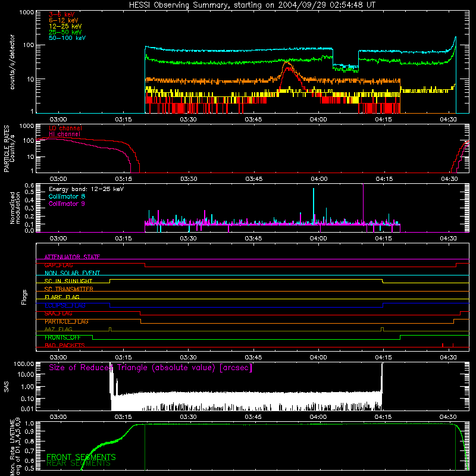This screenshot has width=476, height=476.
Task: Click the Collimator 8 legend label
Action: pyautogui.click(x=67, y=196)
